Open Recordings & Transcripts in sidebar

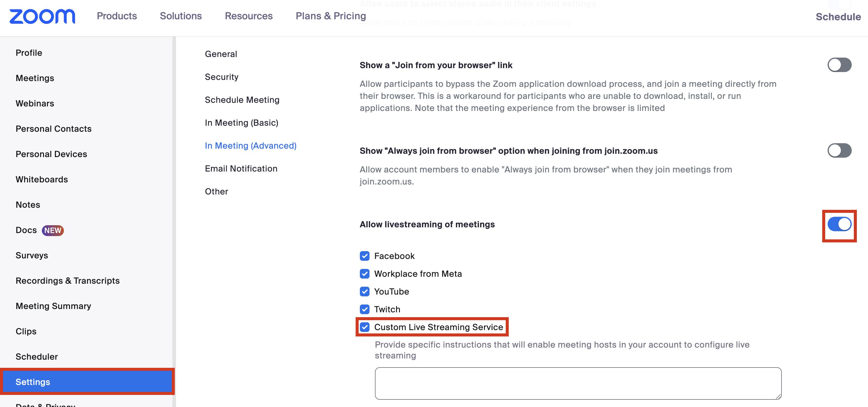point(68,281)
